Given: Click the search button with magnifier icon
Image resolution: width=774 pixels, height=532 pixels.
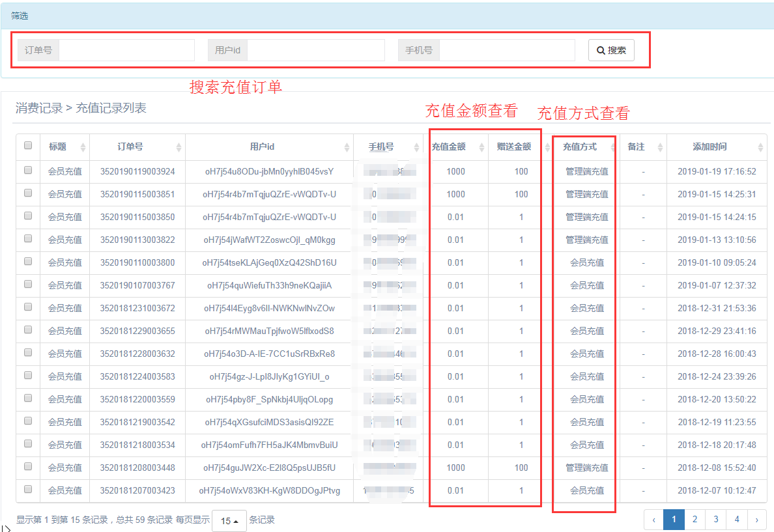Looking at the screenshot, I should [x=610, y=50].
